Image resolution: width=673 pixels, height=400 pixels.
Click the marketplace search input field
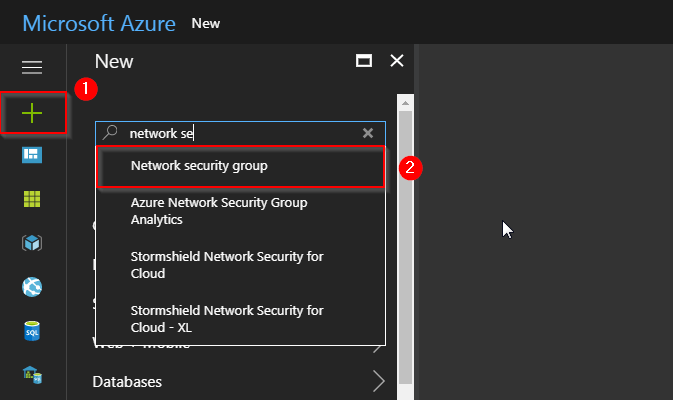pos(240,133)
